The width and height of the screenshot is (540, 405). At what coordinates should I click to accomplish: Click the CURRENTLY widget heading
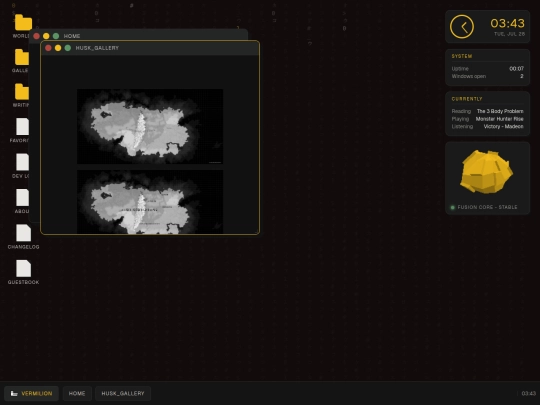tap(467, 99)
